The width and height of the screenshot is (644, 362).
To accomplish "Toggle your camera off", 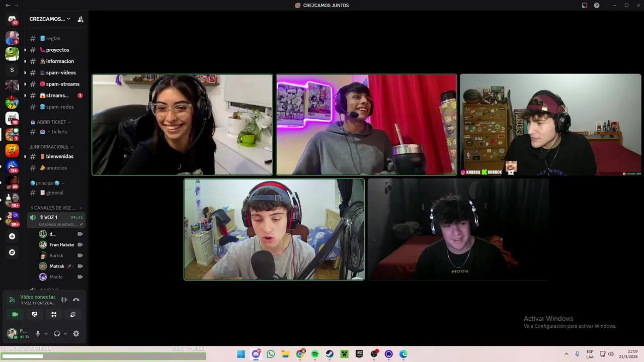I will [x=15, y=314].
